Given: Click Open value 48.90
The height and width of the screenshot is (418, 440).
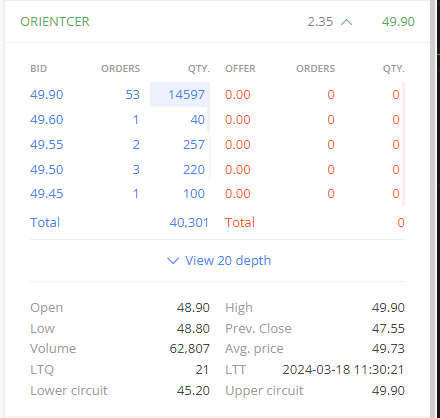Looking at the screenshot, I should [x=193, y=307].
